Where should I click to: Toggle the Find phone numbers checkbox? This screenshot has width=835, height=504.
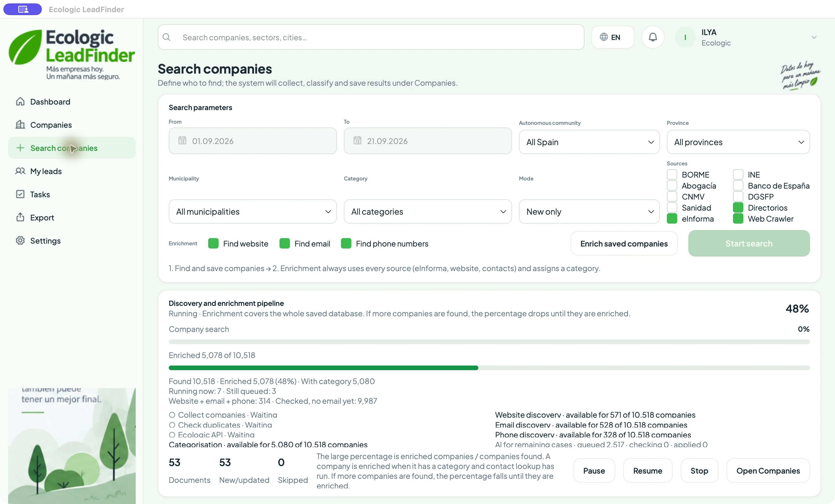tap(346, 243)
